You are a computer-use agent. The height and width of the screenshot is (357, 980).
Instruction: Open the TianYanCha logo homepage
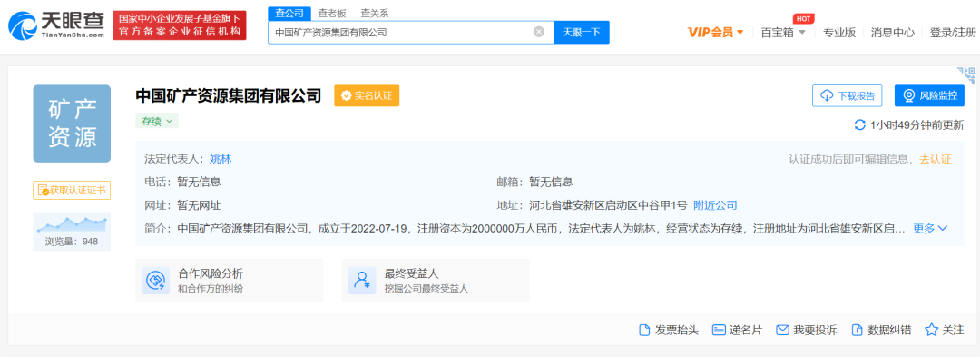56,25
